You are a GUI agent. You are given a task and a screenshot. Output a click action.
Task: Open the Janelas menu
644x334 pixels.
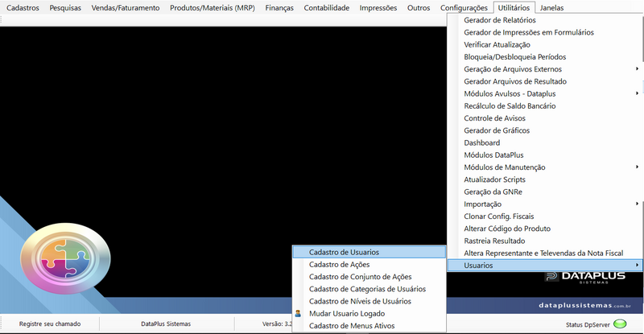pyautogui.click(x=551, y=8)
